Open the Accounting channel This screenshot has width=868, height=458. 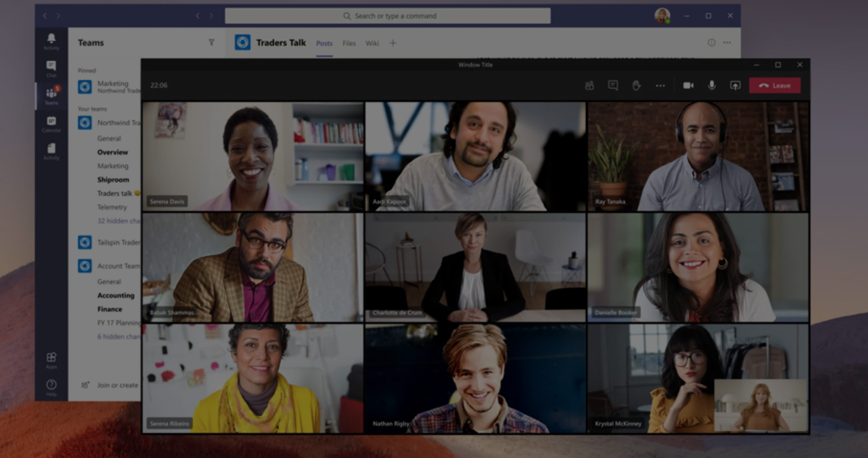[116, 295]
